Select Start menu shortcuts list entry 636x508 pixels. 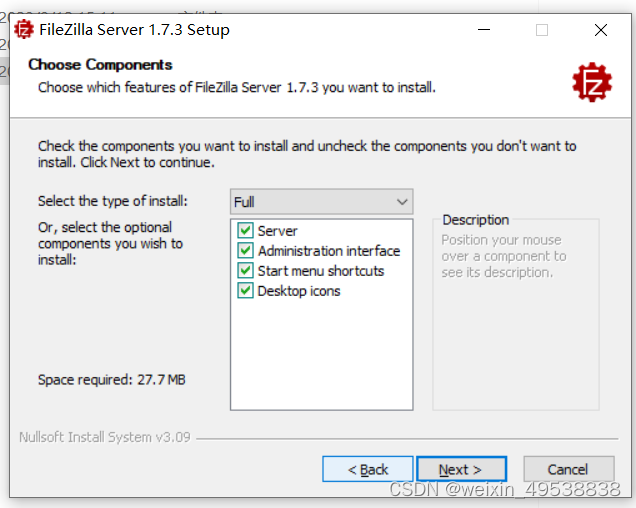tap(321, 271)
